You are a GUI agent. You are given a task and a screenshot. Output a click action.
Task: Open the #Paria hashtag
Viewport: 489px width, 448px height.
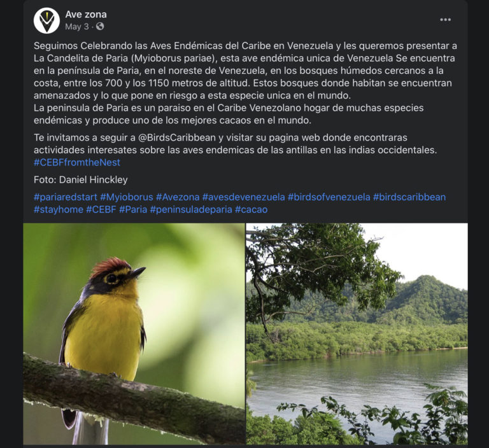point(132,209)
